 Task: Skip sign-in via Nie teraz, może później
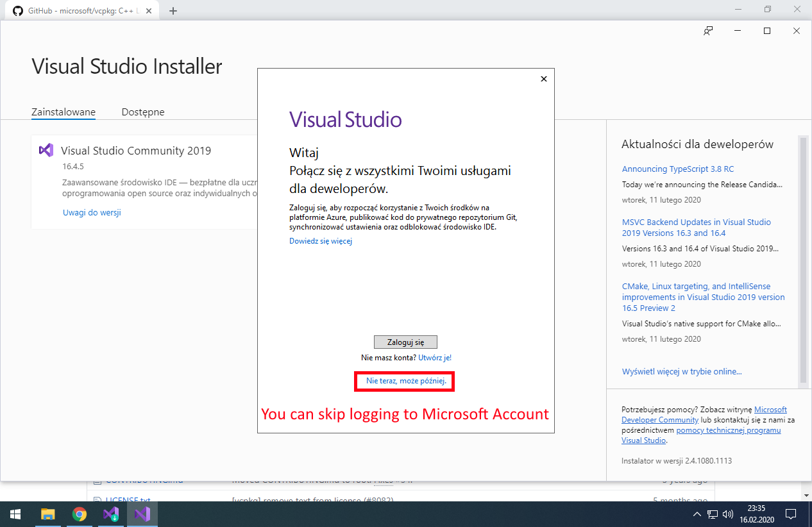(x=404, y=381)
